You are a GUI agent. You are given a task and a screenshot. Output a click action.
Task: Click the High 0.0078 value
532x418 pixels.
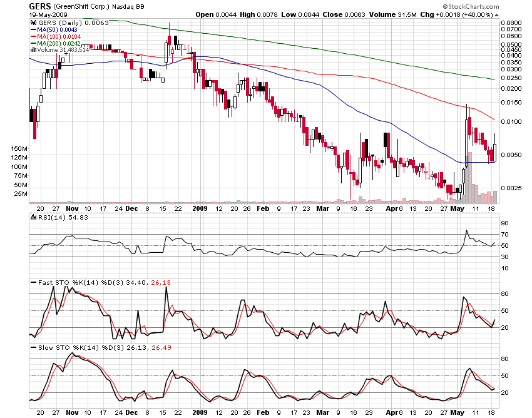(x=258, y=14)
